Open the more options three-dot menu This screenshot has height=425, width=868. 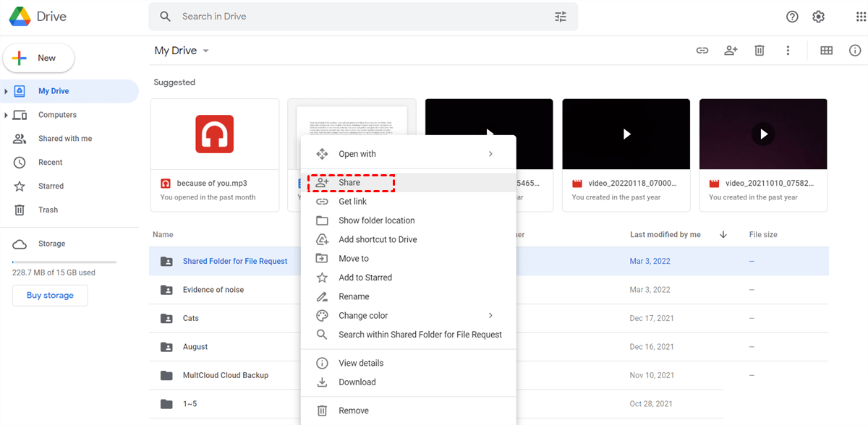click(x=788, y=51)
